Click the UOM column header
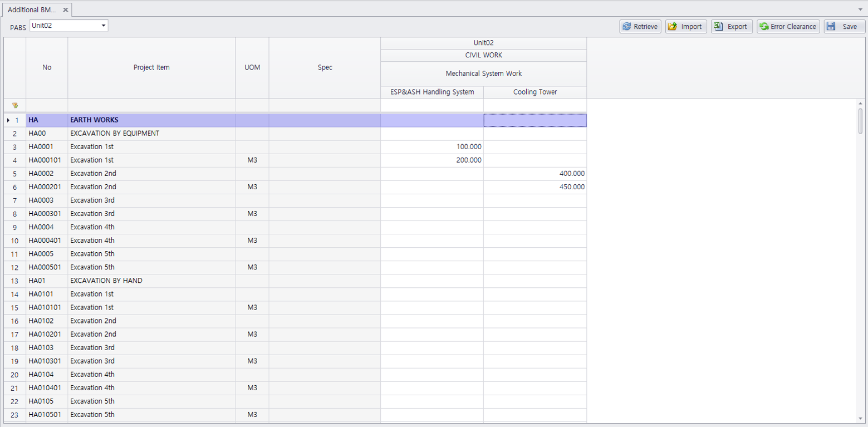Image resolution: width=868 pixels, height=427 pixels. (x=252, y=67)
